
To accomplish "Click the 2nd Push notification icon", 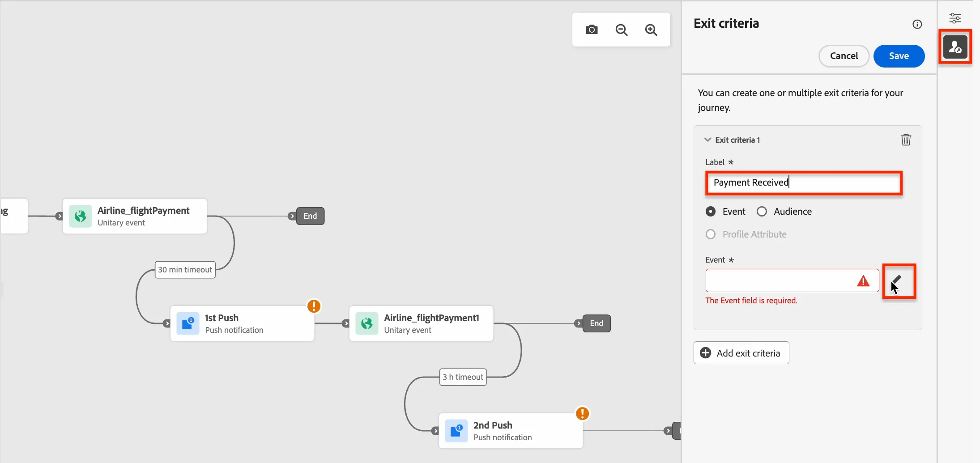I will [456, 431].
